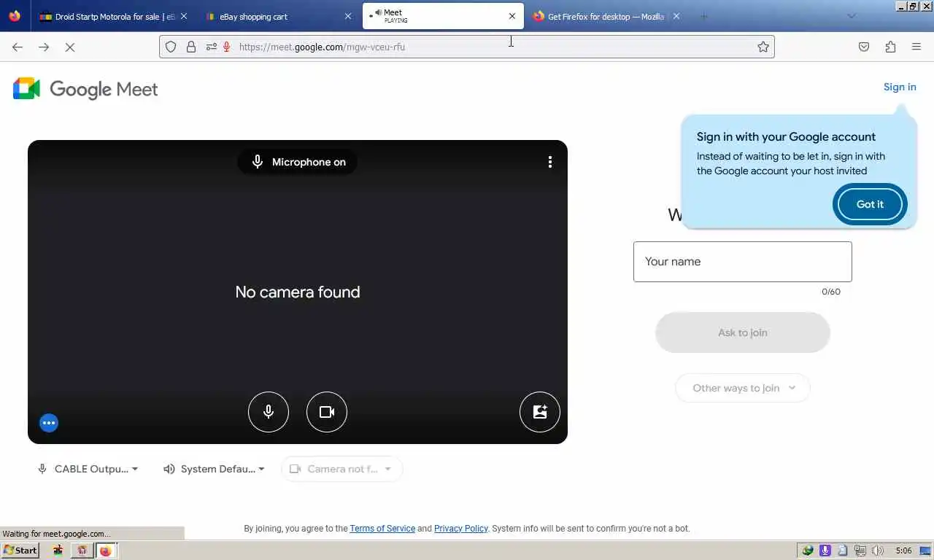Open the Terms of Service link
934x560 pixels.
(x=382, y=529)
